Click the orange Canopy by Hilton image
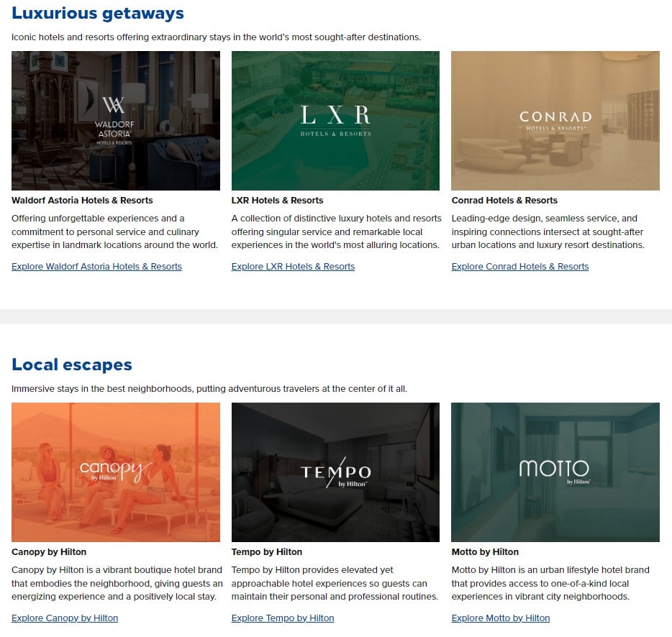 pyautogui.click(x=116, y=472)
